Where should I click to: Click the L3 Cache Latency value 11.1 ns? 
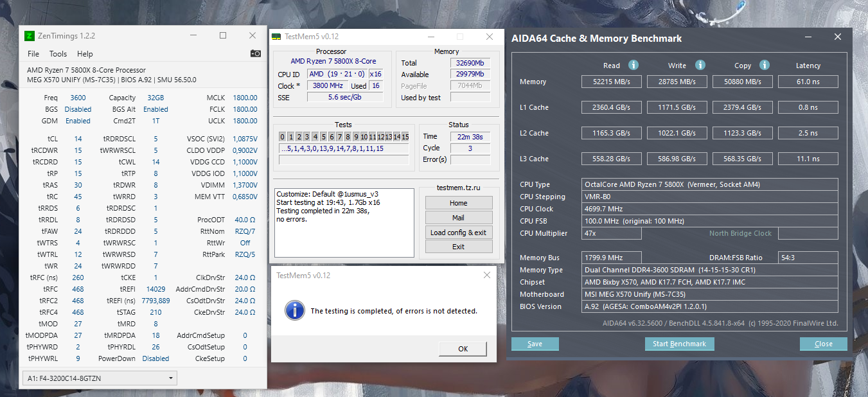click(808, 159)
